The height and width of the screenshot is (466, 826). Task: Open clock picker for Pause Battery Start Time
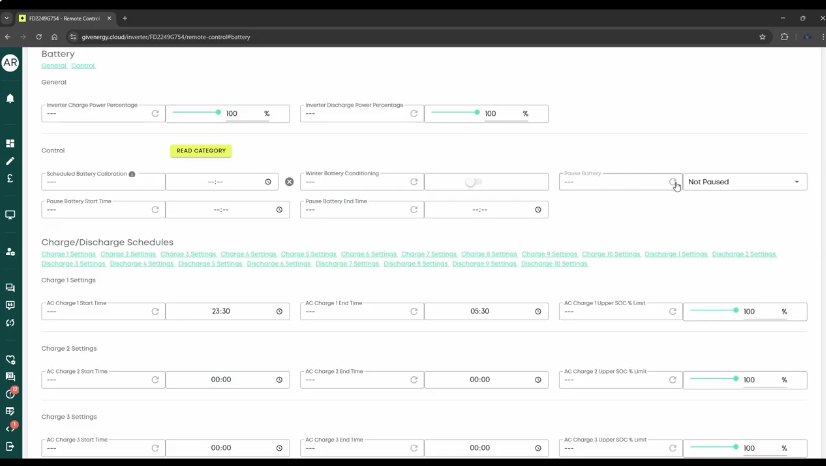[x=279, y=210]
